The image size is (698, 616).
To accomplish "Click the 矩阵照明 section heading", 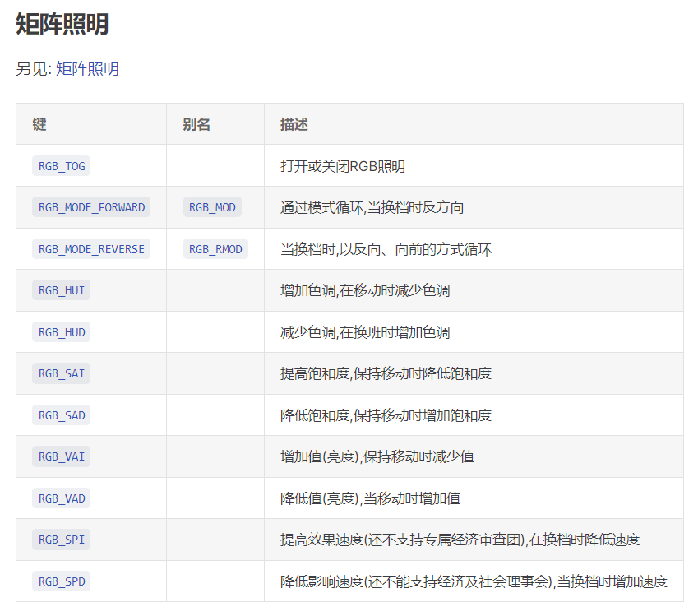I will click(62, 25).
